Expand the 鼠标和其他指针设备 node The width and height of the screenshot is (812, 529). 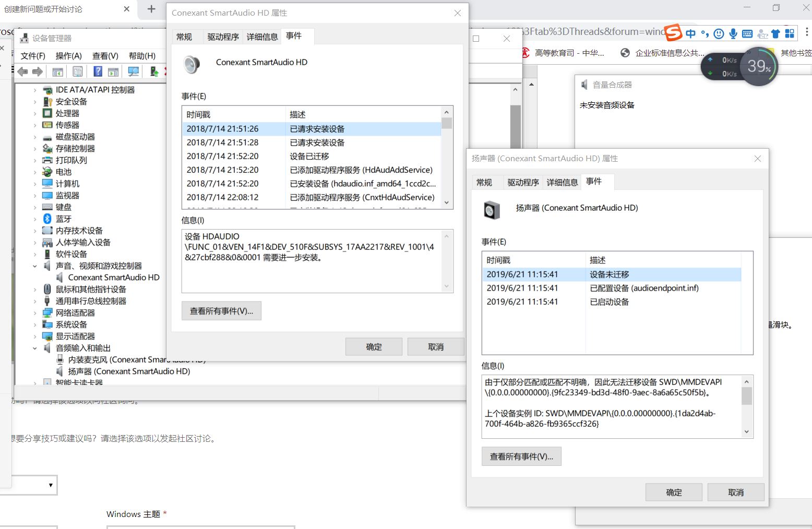tap(35, 290)
